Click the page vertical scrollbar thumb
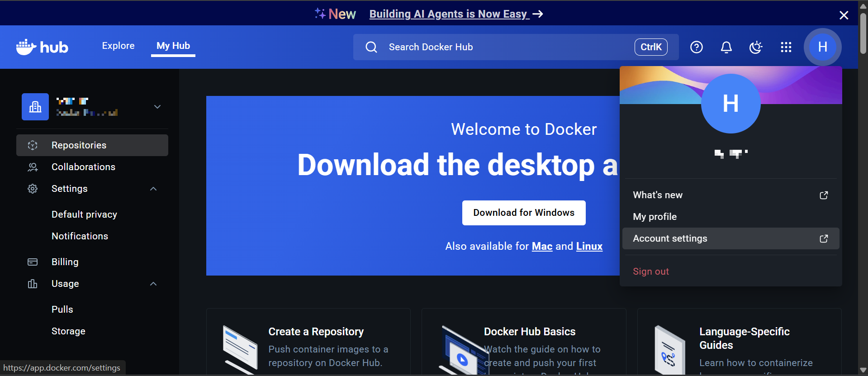The height and width of the screenshot is (376, 868). [x=863, y=33]
